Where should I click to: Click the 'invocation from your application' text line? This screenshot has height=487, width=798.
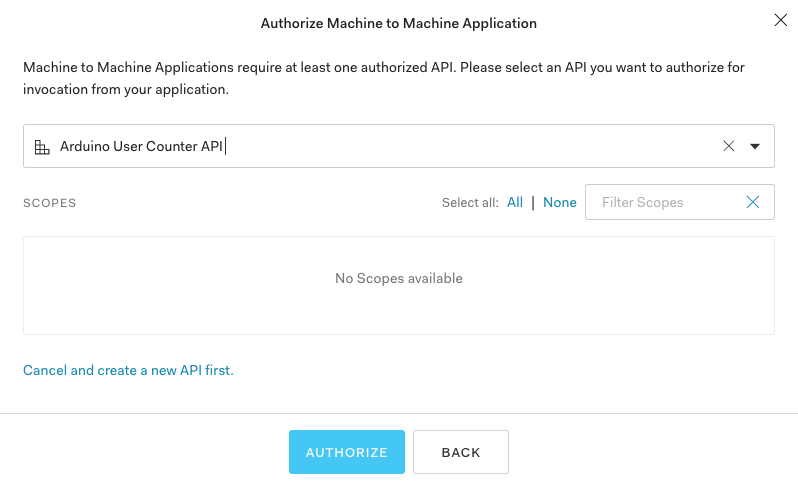[x=126, y=89]
